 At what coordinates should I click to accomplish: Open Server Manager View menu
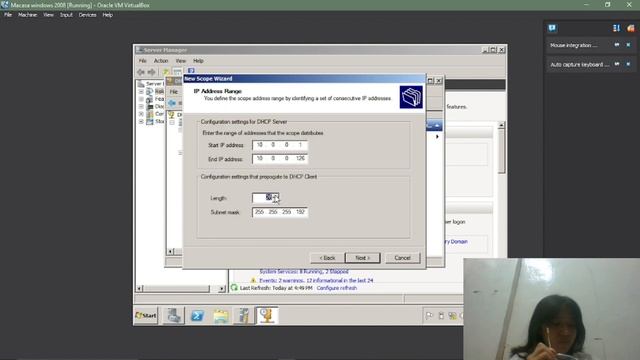click(x=180, y=61)
